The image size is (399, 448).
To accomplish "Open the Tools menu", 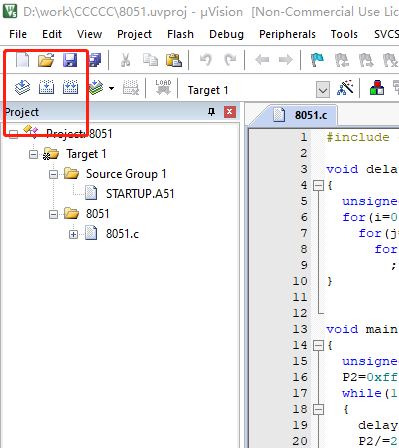I will (x=344, y=34).
